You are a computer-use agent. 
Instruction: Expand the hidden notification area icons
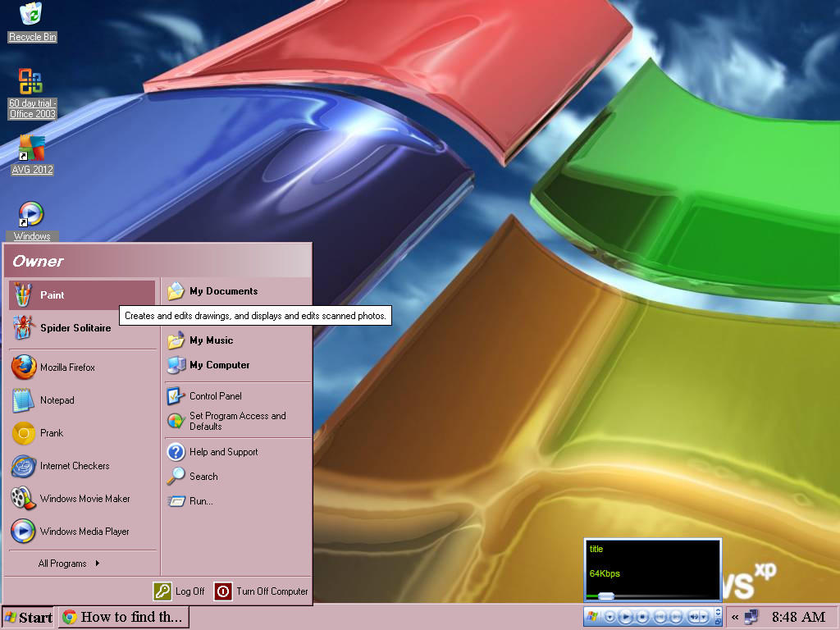(734, 616)
